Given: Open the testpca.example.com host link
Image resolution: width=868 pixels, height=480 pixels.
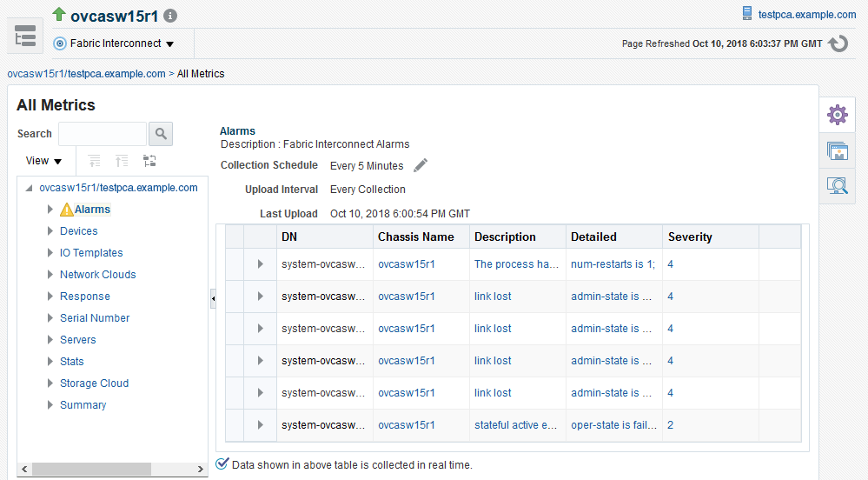Looking at the screenshot, I should (807, 15).
